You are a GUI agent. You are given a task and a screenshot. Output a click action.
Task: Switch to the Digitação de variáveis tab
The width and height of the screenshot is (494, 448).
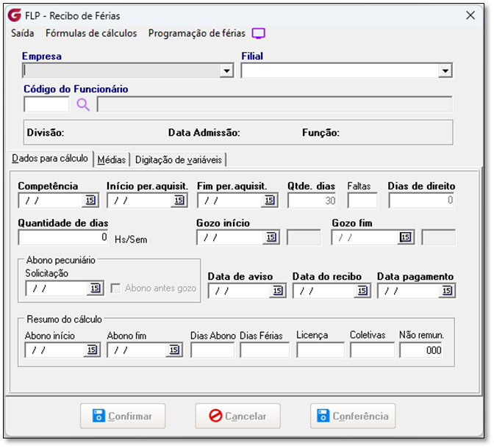click(x=179, y=160)
